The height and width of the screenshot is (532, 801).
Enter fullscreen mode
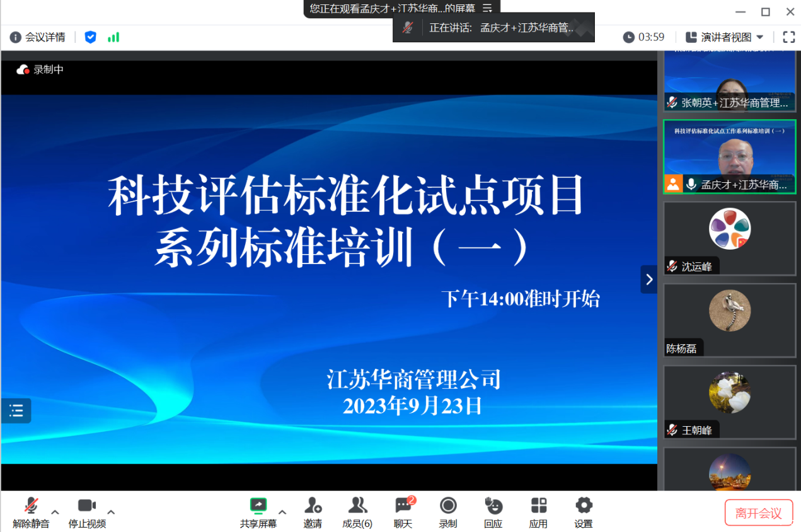pos(788,37)
